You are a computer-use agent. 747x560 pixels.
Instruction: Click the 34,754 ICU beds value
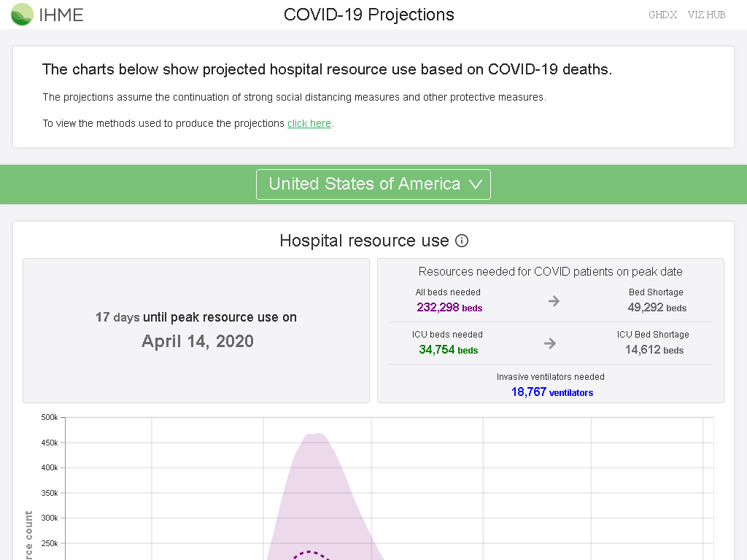point(449,349)
